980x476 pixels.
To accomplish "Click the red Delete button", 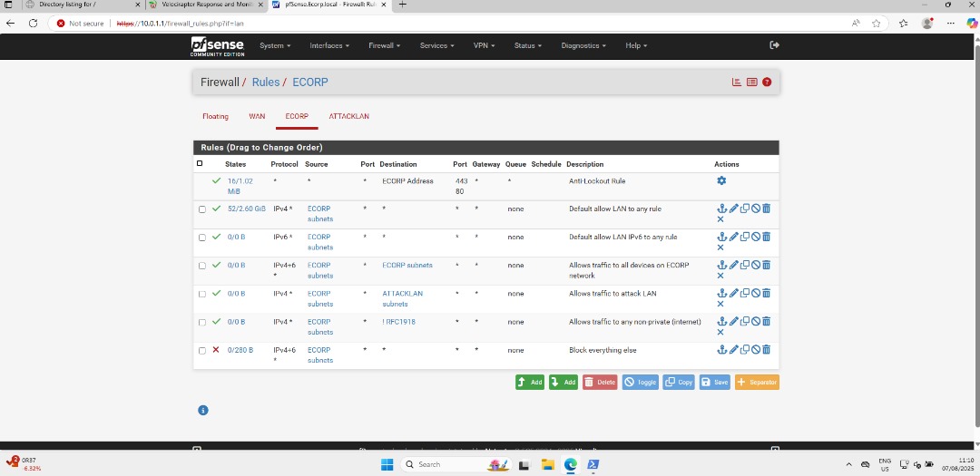I will pos(600,382).
